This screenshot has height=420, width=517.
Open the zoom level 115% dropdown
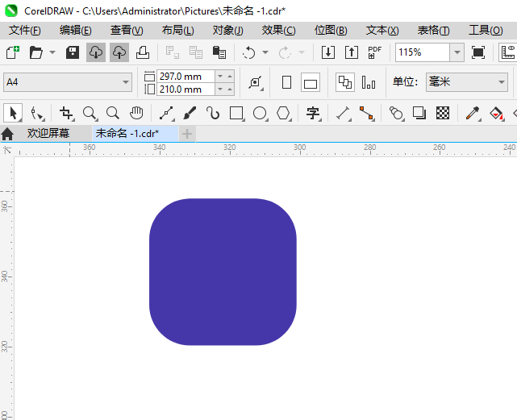457,52
